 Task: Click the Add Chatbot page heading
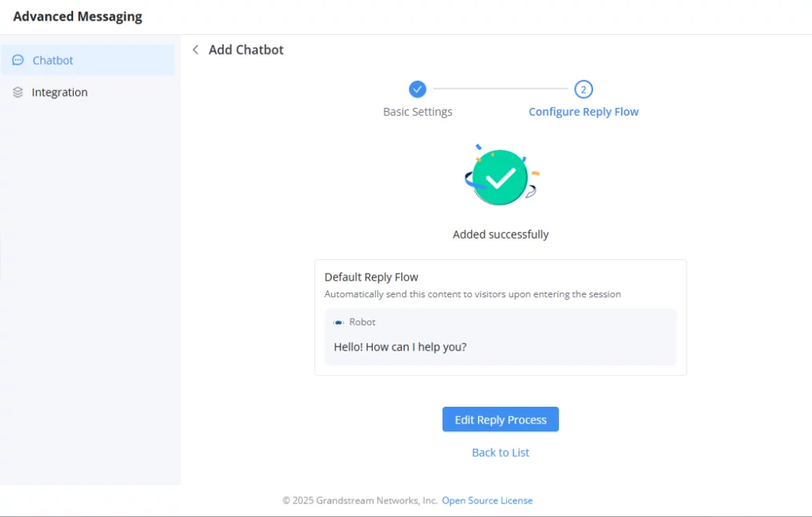click(246, 50)
